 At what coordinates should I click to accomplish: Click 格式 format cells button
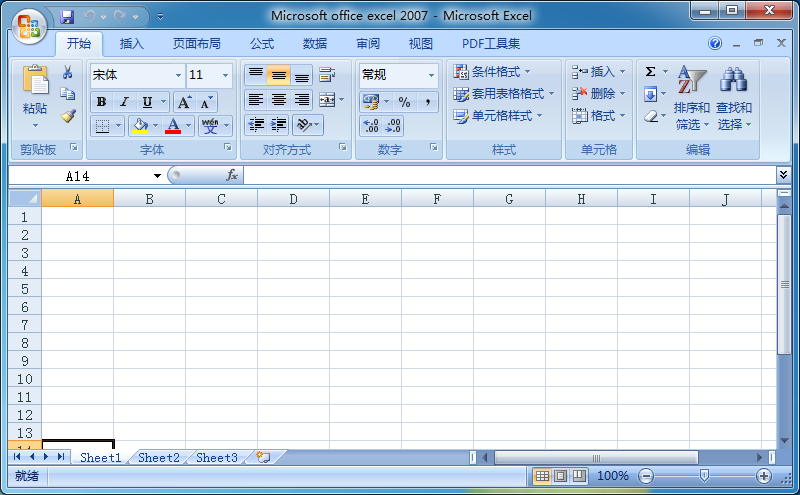coord(598,116)
